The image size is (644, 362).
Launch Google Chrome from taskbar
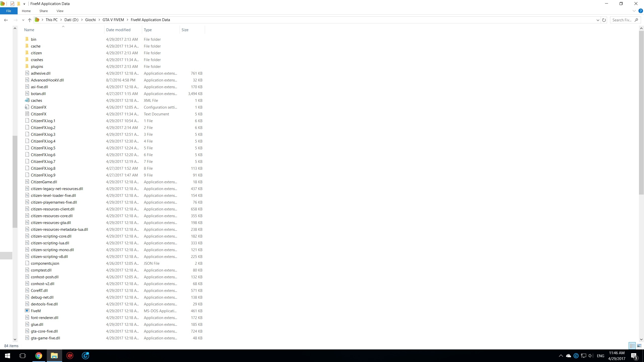pyautogui.click(x=38, y=356)
